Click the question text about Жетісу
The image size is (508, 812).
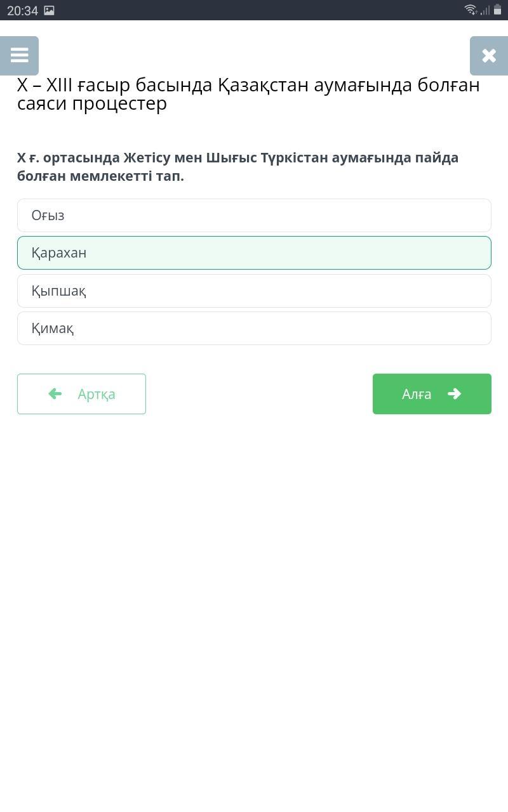coord(237,166)
